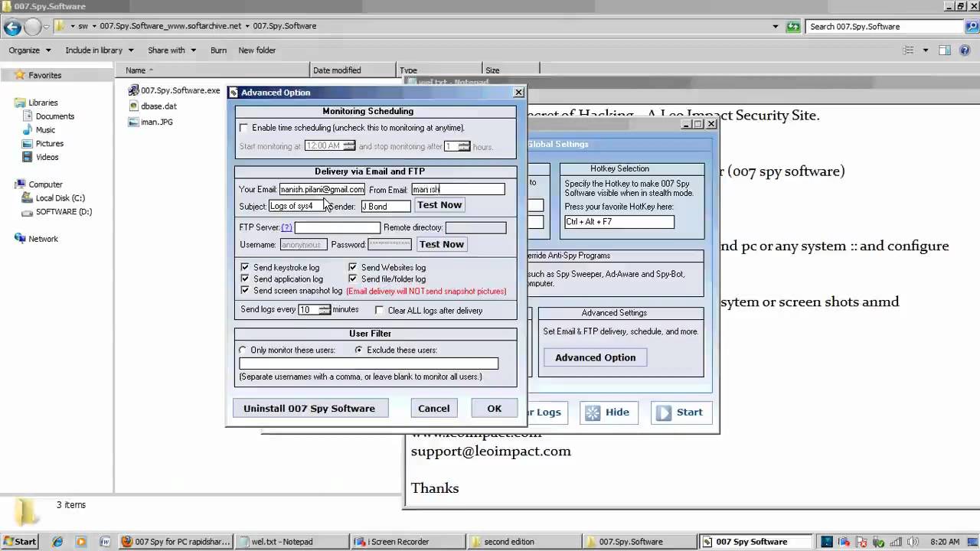Open Include in library dropdown
This screenshot has width=980, height=551.
[x=99, y=51]
